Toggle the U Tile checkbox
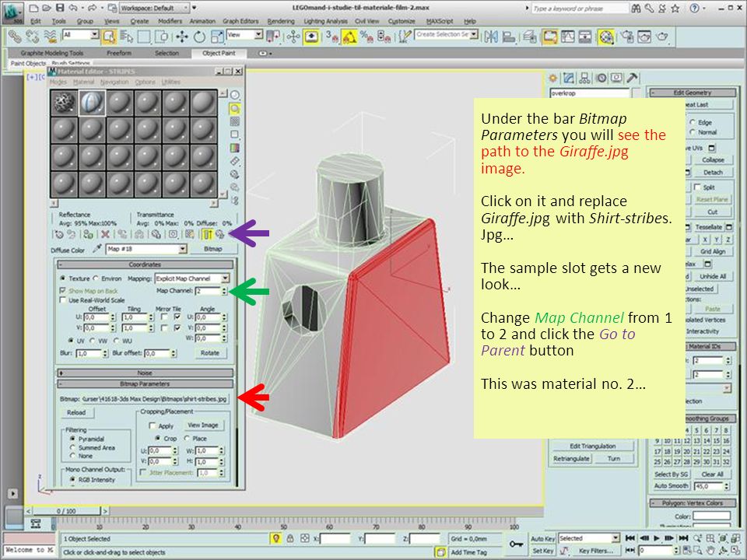The width and height of the screenshot is (747, 560). [x=177, y=317]
